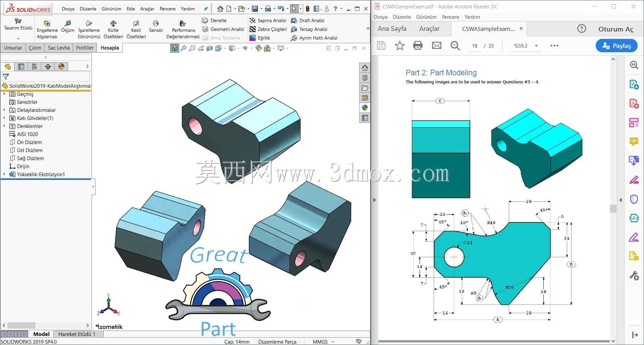Expand Acrobat left navigation pane arrow
This screenshot has width=644, height=345.
coord(375,200)
